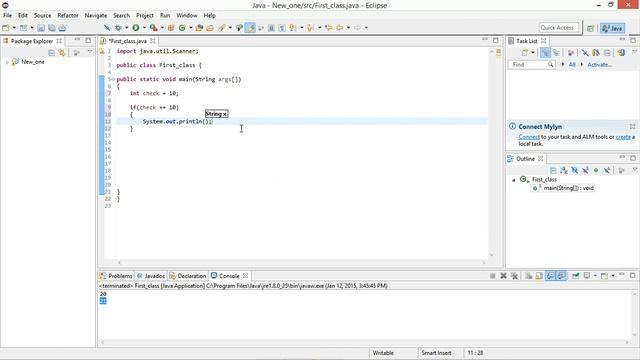The width and height of the screenshot is (640, 360).
Task: Click Remove Launch X icon in Console
Action: tap(503, 276)
